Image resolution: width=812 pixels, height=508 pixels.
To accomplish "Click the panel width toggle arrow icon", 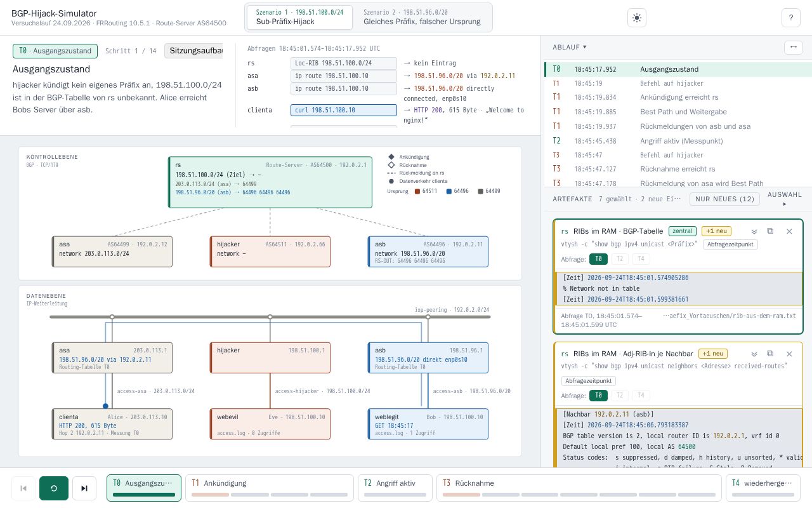I will pos(793,47).
